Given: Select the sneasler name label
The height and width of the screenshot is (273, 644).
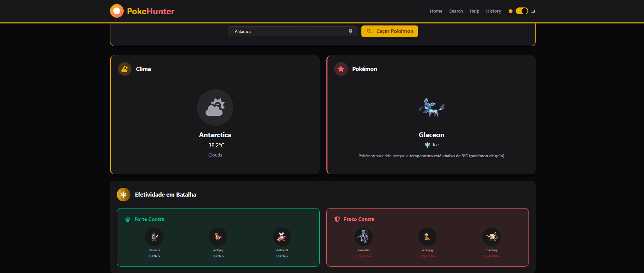Looking at the screenshot, I should coord(363,250).
